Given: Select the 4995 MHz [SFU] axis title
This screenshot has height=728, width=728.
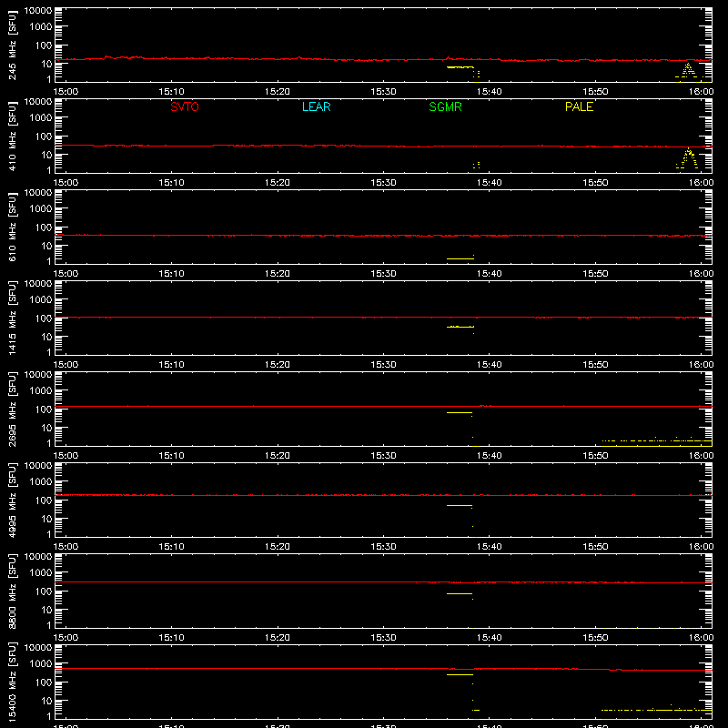Looking at the screenshot, I should click(13, 500).
